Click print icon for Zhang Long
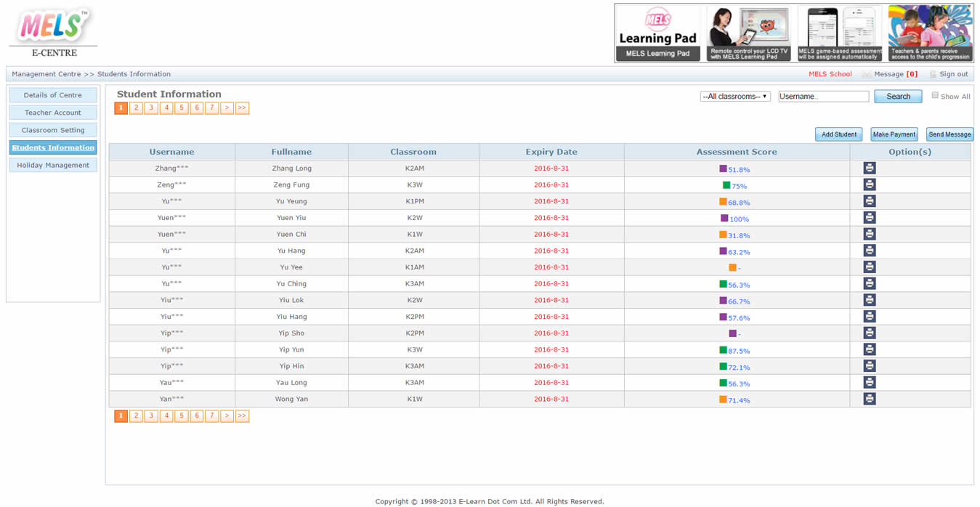Screen dimensions: 980x507 869,169
